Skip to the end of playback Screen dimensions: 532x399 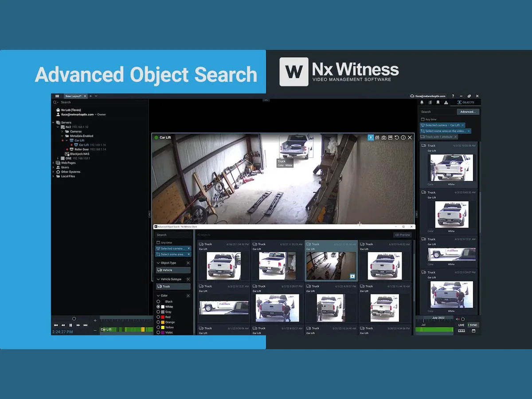pyautogui.click(x=86, y=325)
